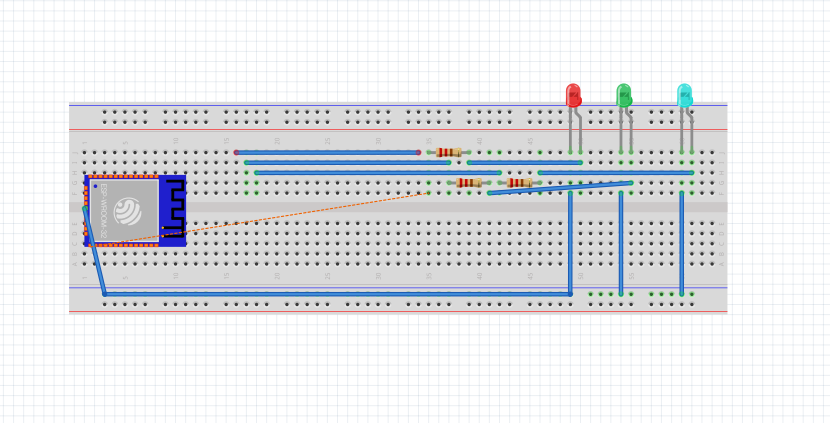Image resolution: width=830 pixels, height=423 pixels.
Task: Select the green LED component
Action: pos(624,96)
